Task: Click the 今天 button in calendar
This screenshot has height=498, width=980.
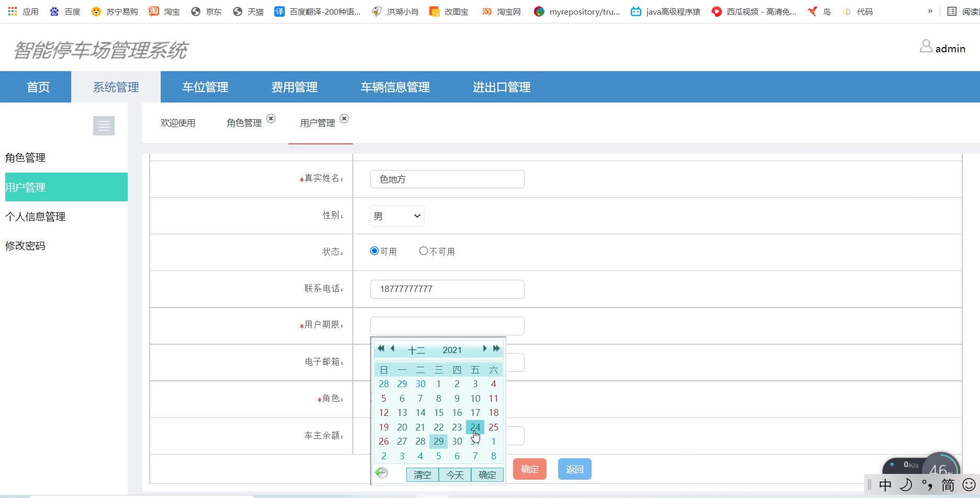Action: pos(454,475)
